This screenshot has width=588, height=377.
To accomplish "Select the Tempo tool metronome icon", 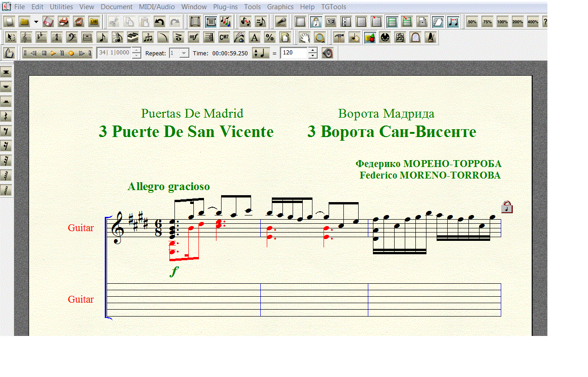I will point(430,37).
